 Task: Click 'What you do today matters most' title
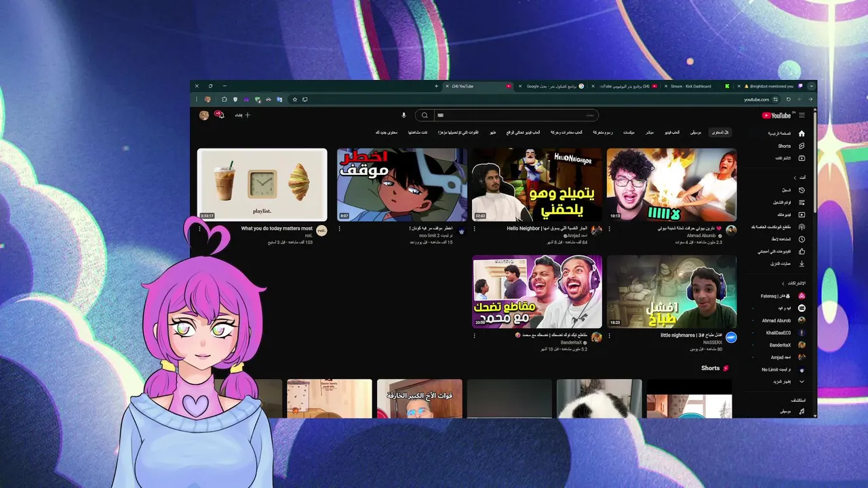[x=277, y=228]
